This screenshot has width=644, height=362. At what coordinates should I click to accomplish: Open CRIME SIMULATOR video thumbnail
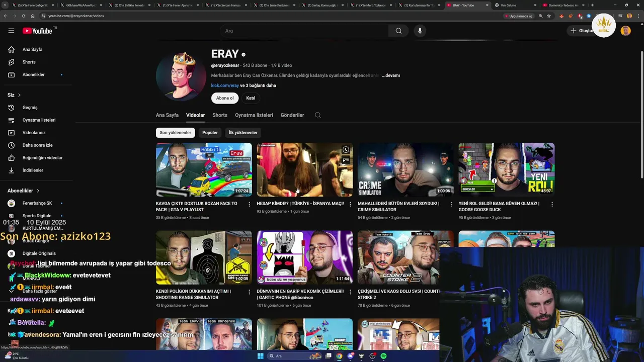click(x=406, y=169)
